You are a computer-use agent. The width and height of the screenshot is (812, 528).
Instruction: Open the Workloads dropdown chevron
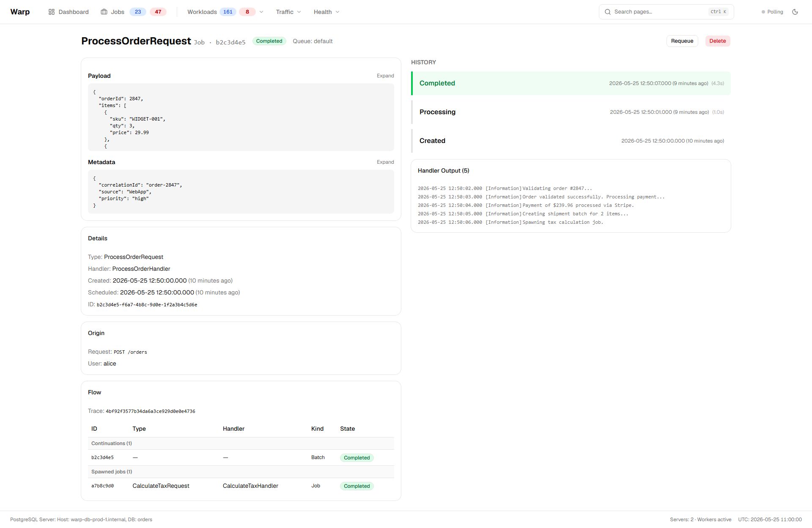click(261, 12)
